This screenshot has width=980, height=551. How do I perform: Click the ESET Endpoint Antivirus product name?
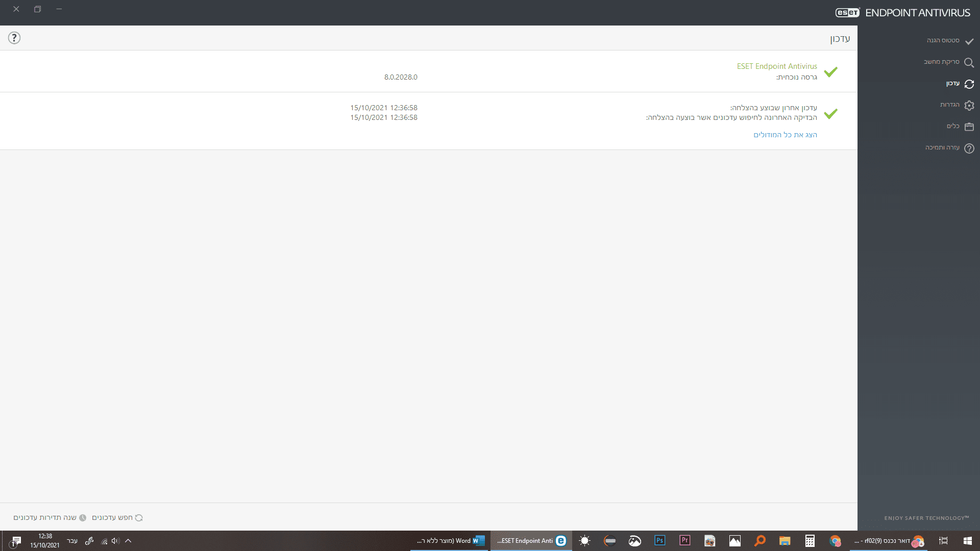coord(777,66)
